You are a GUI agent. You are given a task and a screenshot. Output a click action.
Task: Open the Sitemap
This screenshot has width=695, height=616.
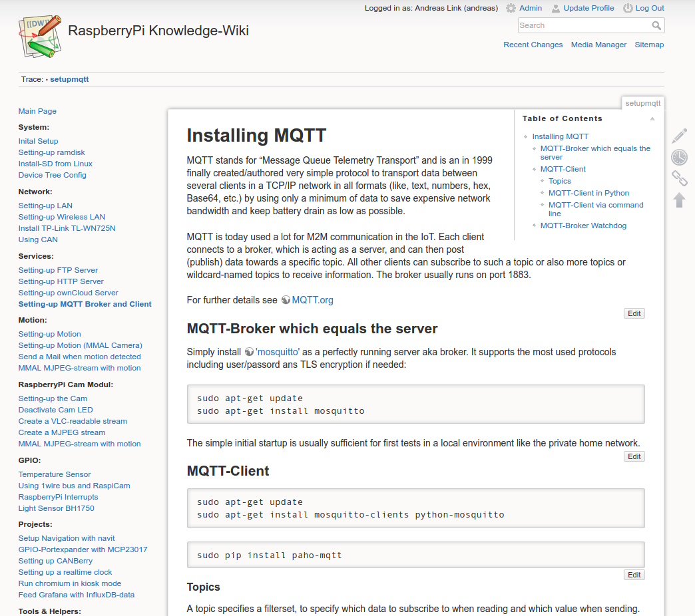[x=649, y=45]
